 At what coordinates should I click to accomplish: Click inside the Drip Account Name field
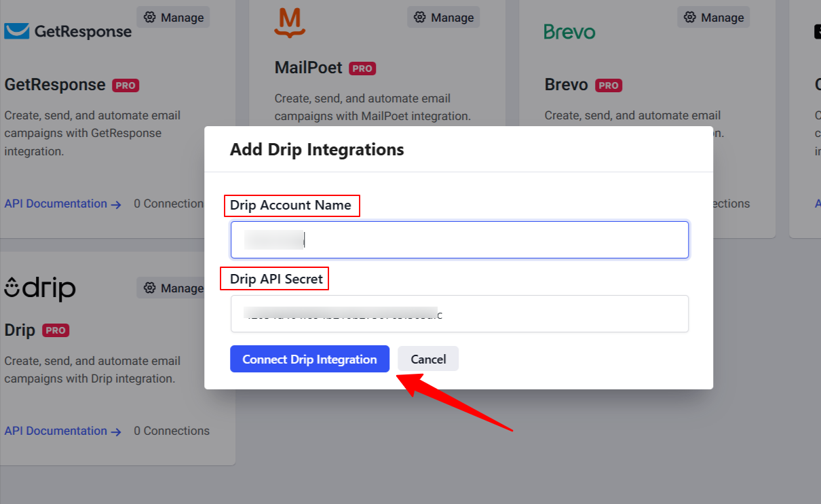[459, 239]
